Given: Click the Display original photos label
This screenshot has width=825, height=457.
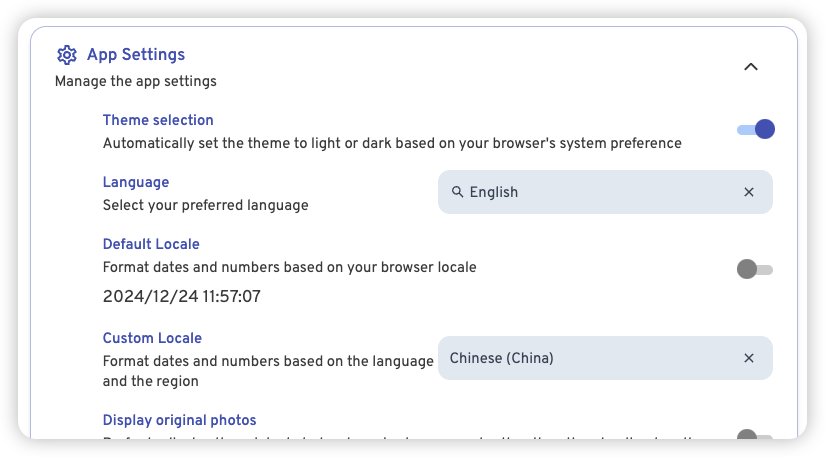Looking at the screenshot, I should coord(179,420).
